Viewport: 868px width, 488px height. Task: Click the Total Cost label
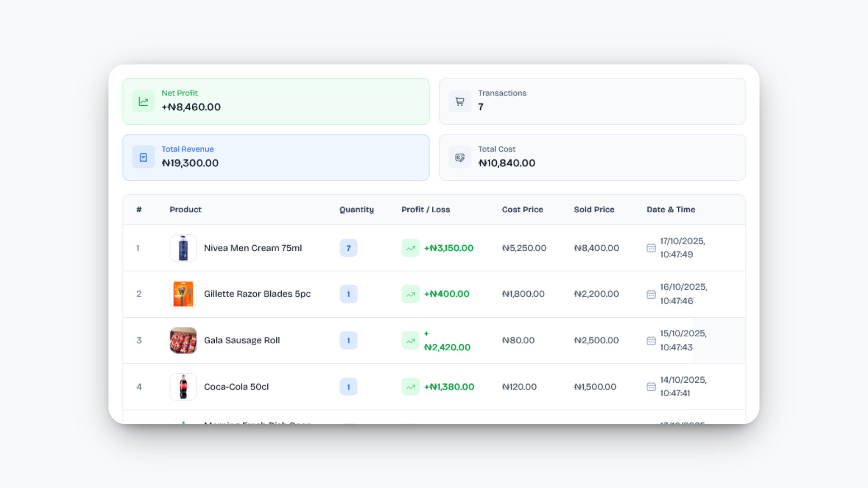(x=497, y=149)
